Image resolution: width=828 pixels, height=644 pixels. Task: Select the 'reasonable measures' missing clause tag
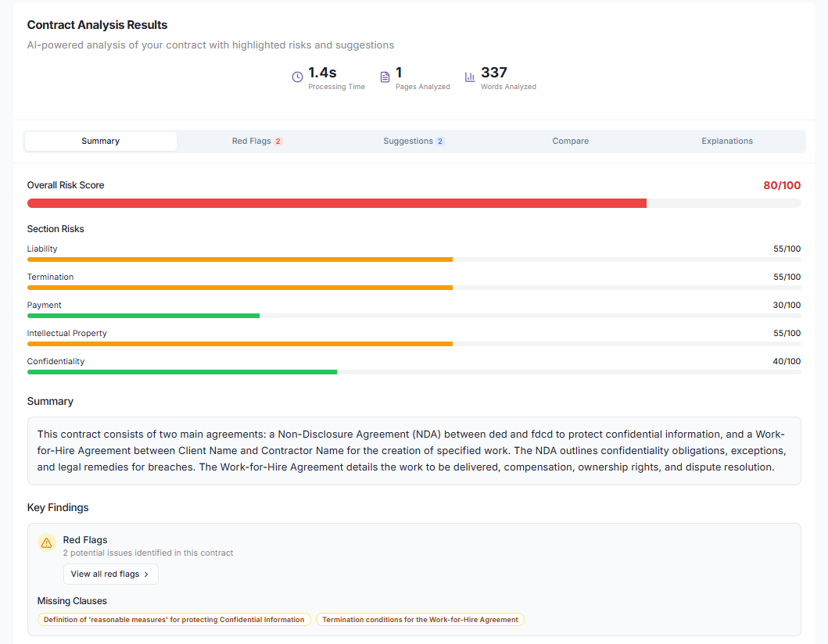(x=174, y=620)
